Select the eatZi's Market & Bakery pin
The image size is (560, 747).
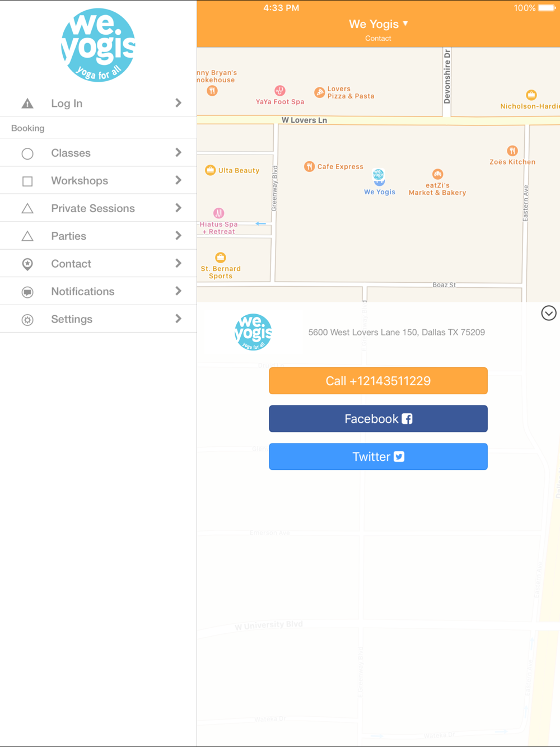point(437,175)
